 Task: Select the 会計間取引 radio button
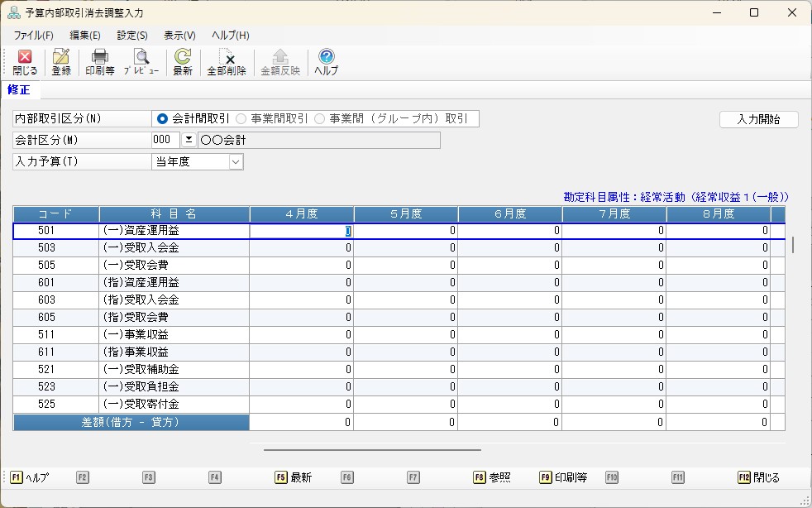[163, 119]
